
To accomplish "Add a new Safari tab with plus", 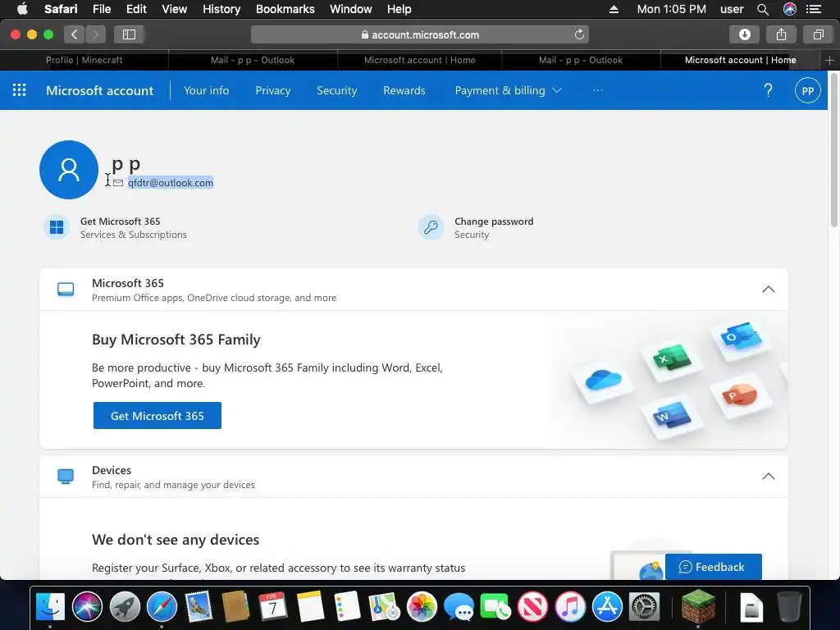I will click(829, 61).
